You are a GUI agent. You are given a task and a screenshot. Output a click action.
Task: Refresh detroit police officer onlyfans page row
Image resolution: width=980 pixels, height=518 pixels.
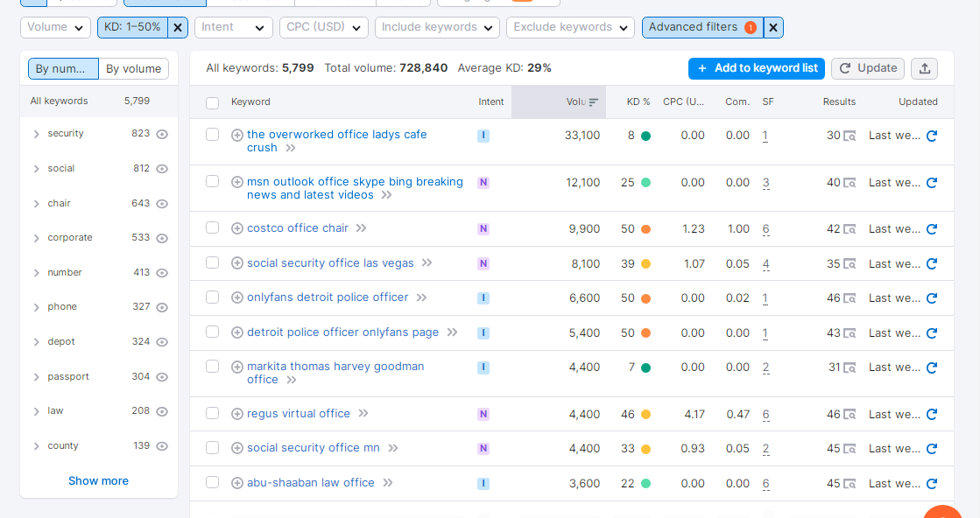pos(931,333)
